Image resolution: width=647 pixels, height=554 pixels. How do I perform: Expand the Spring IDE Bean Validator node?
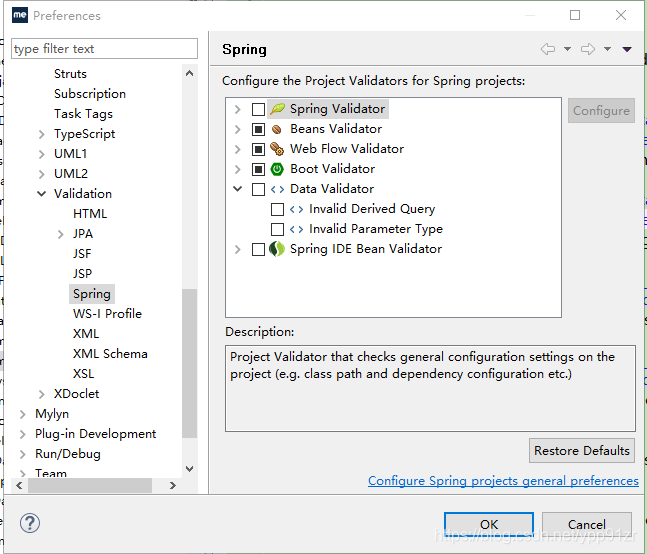click(238, 249)
